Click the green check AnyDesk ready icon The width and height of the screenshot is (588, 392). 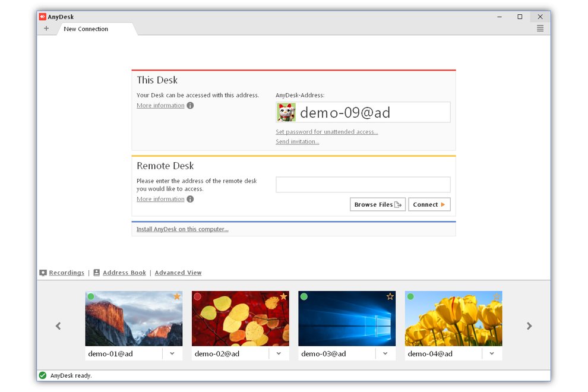point(43,375)
